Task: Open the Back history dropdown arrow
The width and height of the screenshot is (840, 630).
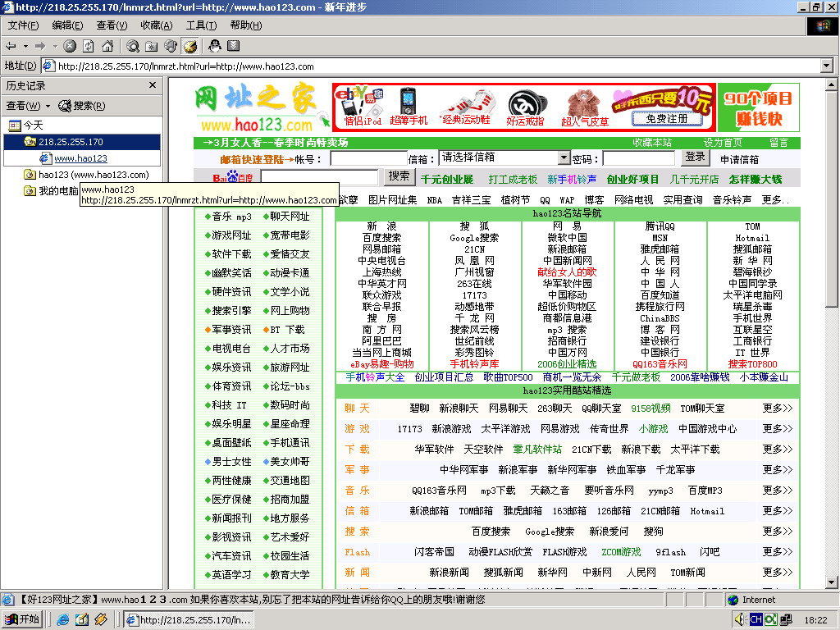Action: tap(25, 46)
